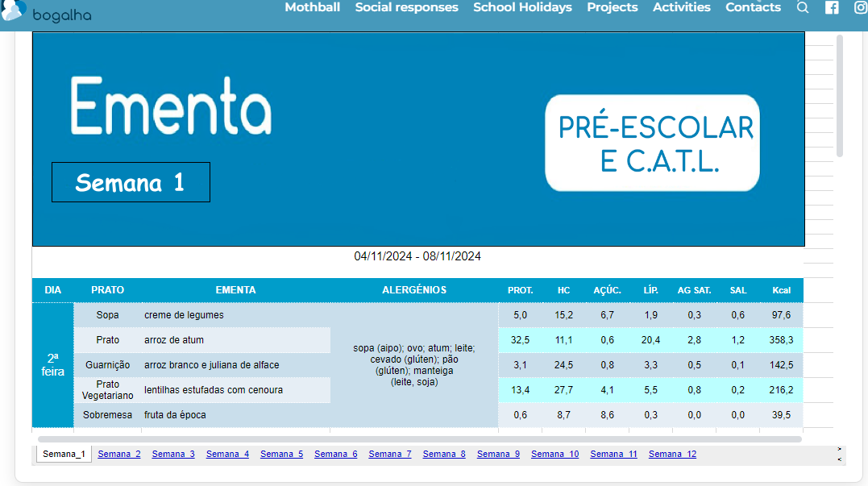868x486 pixels.
Task: Click the vertical scrollbar of the menu frame
Action: coord(840,95)
